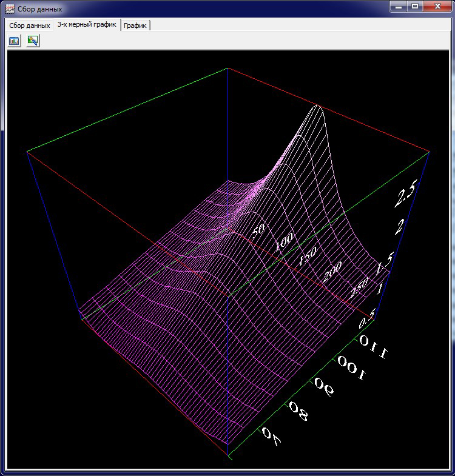
Task: Switch to the Сбор данных tab
Action: (29, 25)
